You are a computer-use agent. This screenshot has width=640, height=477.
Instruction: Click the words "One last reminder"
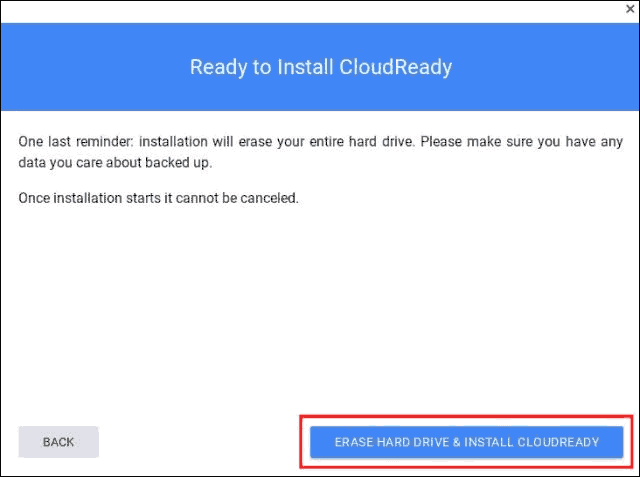[75, 142]
